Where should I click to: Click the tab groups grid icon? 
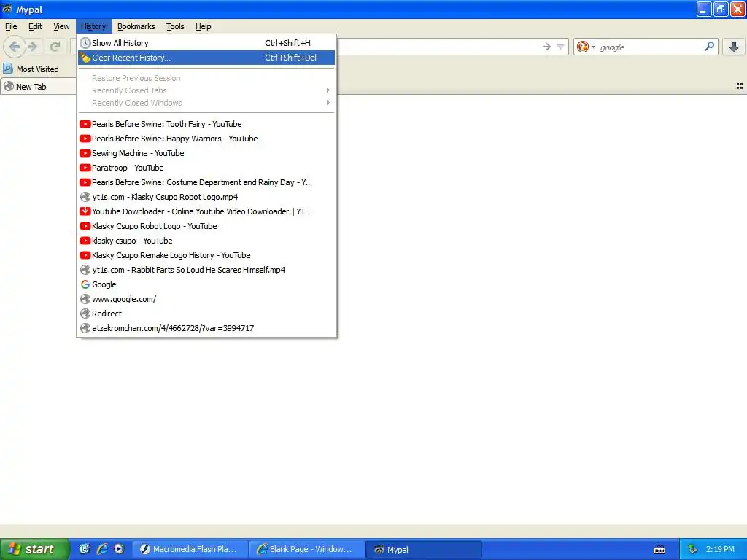[x=740, y=86]
